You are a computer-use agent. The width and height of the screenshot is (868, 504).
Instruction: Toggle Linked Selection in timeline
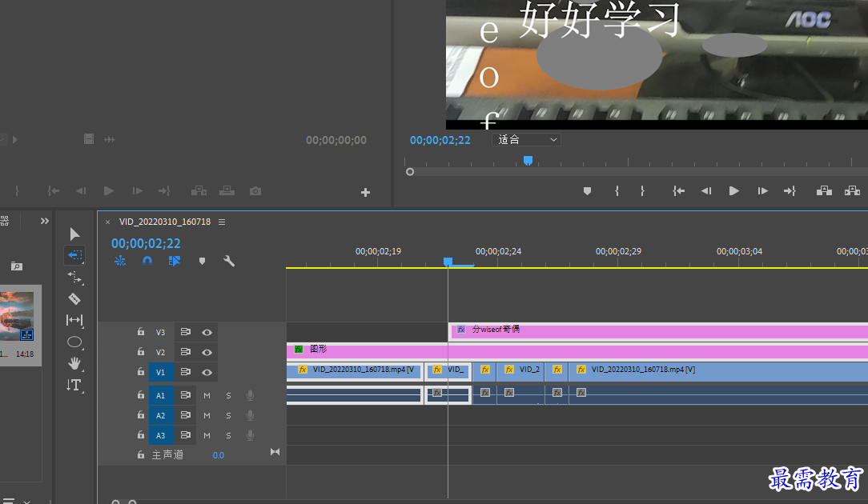(x=175, y=261)
